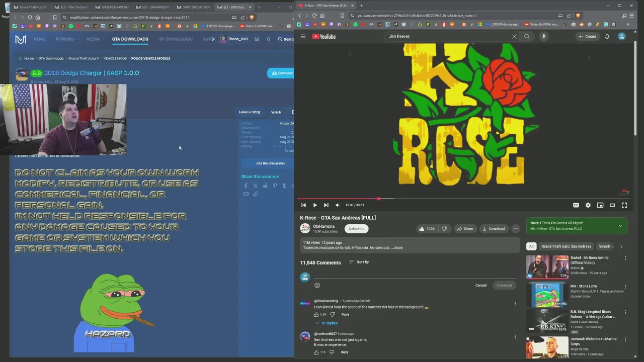The image size is (644, 362).
Task: Copy resource link icon
Action: (256, 194)
